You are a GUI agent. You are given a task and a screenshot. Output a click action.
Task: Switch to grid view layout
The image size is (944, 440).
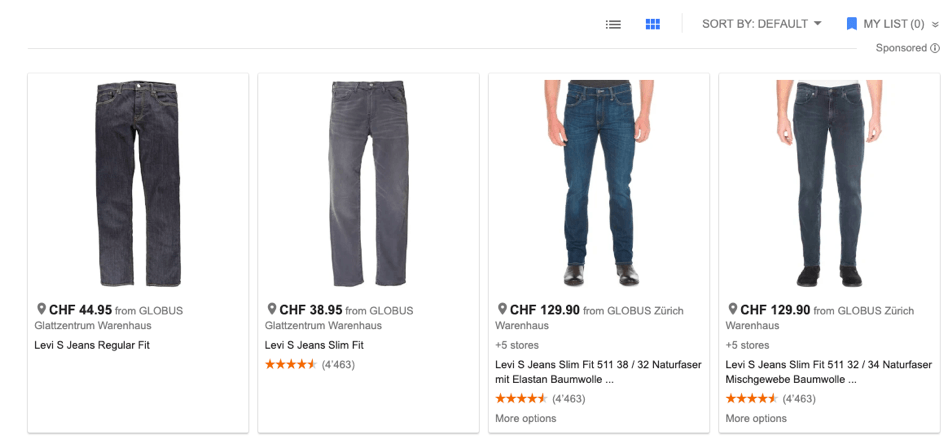653,24
